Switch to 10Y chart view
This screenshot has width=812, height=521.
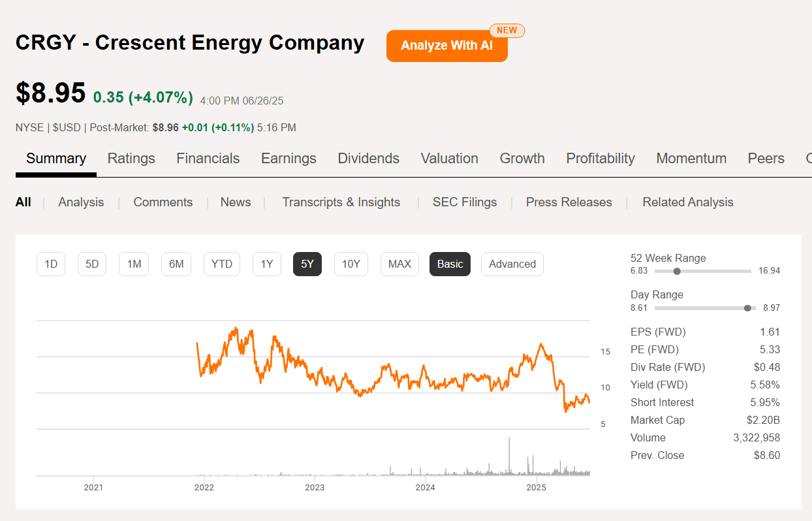(351, 264)
